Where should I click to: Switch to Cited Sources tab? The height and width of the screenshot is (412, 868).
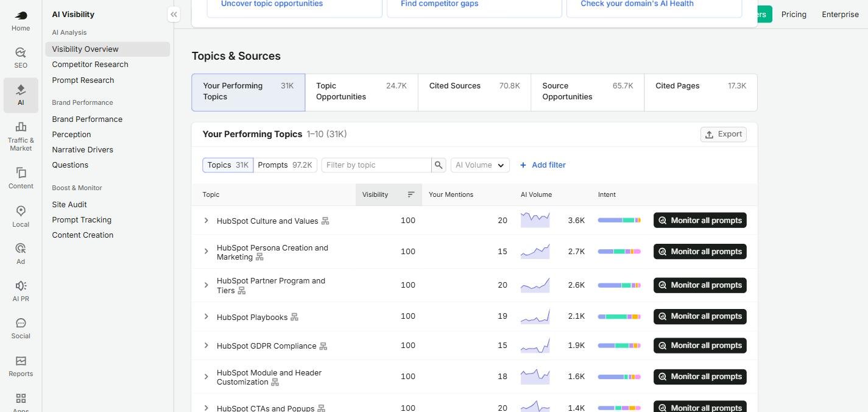475,93
